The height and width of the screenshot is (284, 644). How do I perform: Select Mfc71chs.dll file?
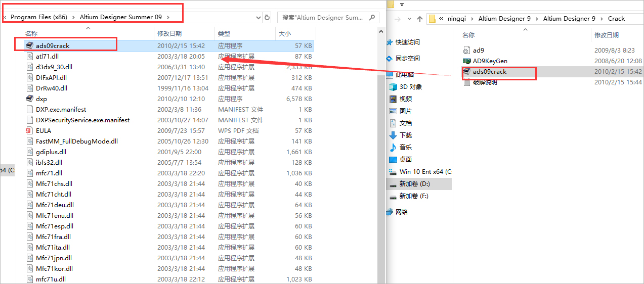54,183
